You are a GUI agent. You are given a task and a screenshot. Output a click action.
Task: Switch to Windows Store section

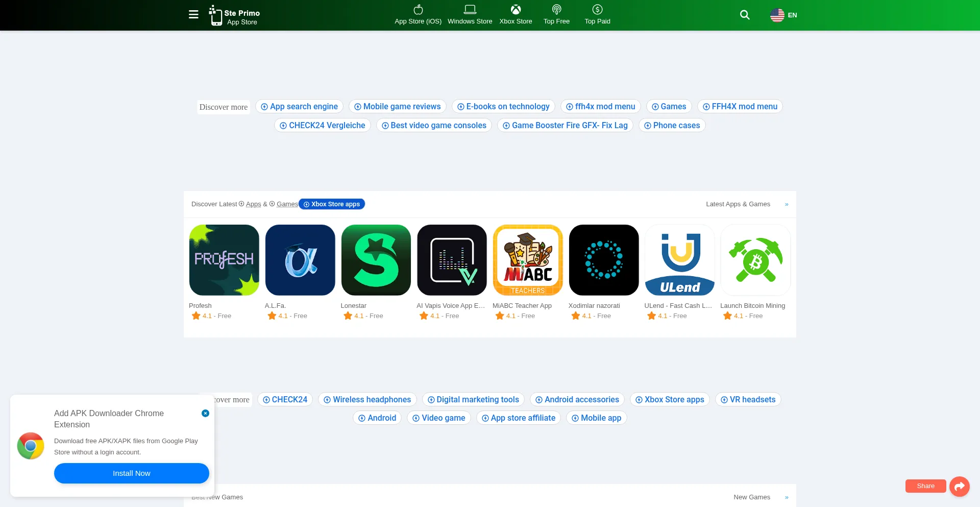coord(470,15)
